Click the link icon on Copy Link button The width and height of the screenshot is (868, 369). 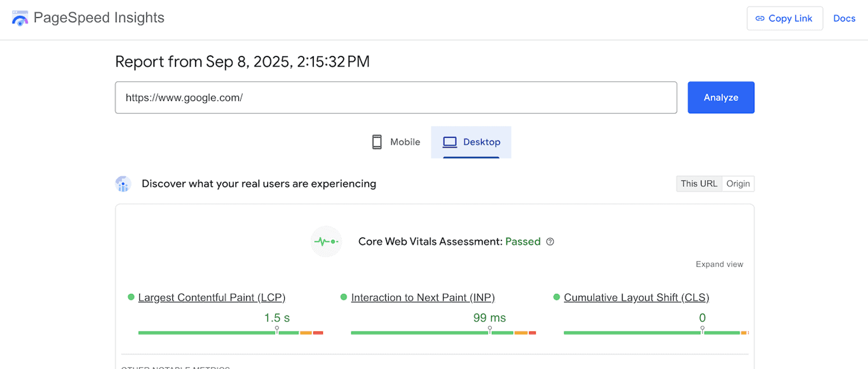point(760,18)
